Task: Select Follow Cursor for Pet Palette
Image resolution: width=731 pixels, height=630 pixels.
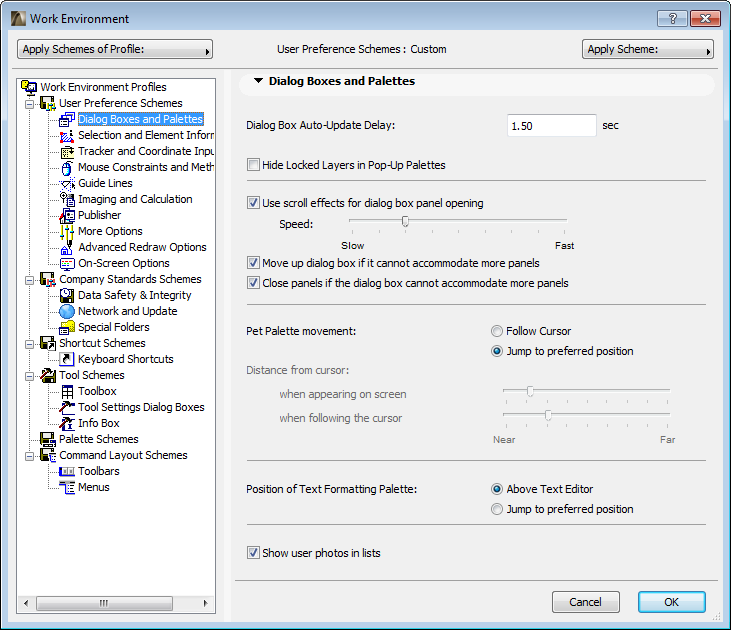Action: [x=497, y=331]
